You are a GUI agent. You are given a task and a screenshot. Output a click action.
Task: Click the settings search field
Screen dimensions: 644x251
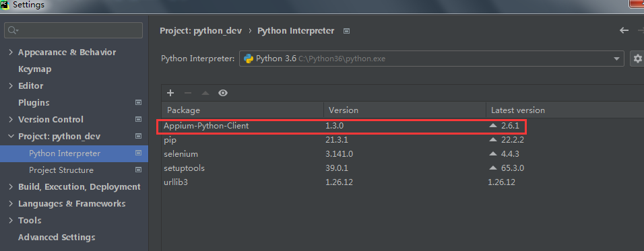pos(73,30)
